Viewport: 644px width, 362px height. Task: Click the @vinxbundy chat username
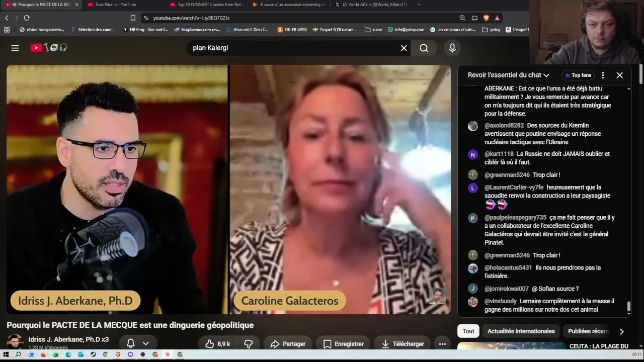tap(501, 301)
